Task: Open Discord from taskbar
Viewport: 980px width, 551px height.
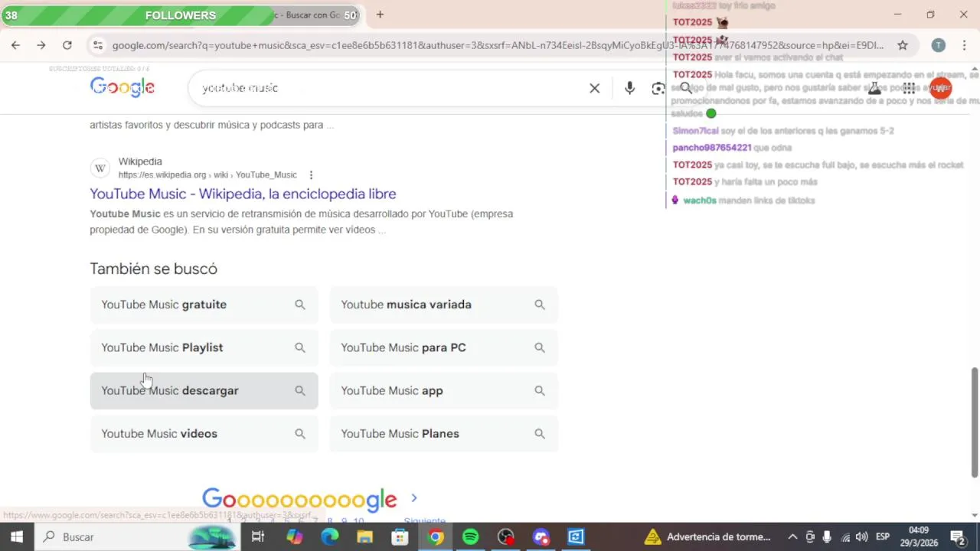Action: (541, 536)
